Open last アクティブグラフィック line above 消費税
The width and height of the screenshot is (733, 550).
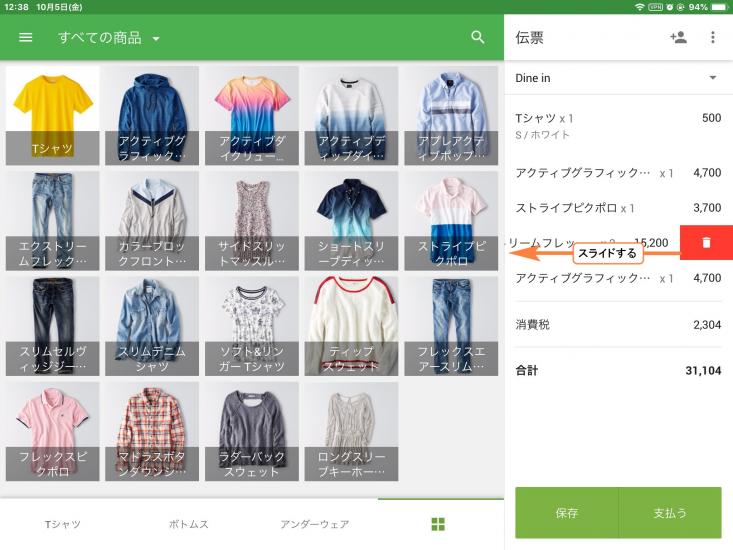tap(618, 278)
